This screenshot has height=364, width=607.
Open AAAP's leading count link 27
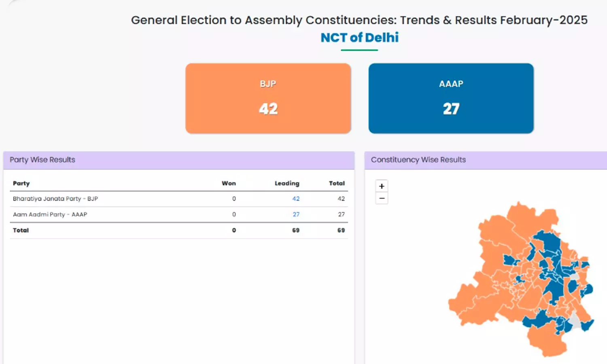[296, 214]
